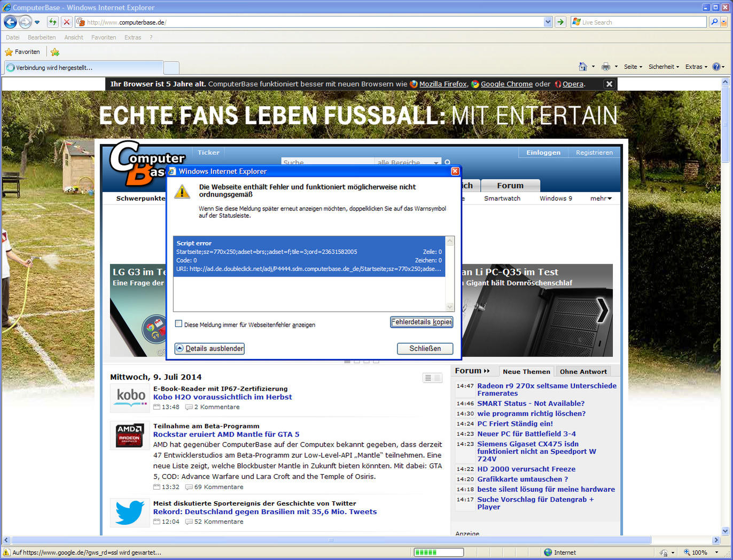Click the protected mode icon in status bar
Viewport: 733px width, 560px height.
(x=664, y=553)
